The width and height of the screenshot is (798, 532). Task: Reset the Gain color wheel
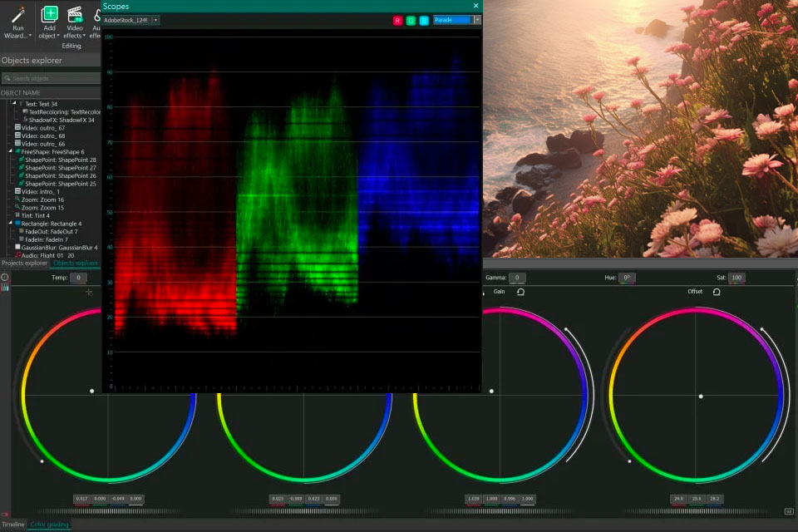520,292
